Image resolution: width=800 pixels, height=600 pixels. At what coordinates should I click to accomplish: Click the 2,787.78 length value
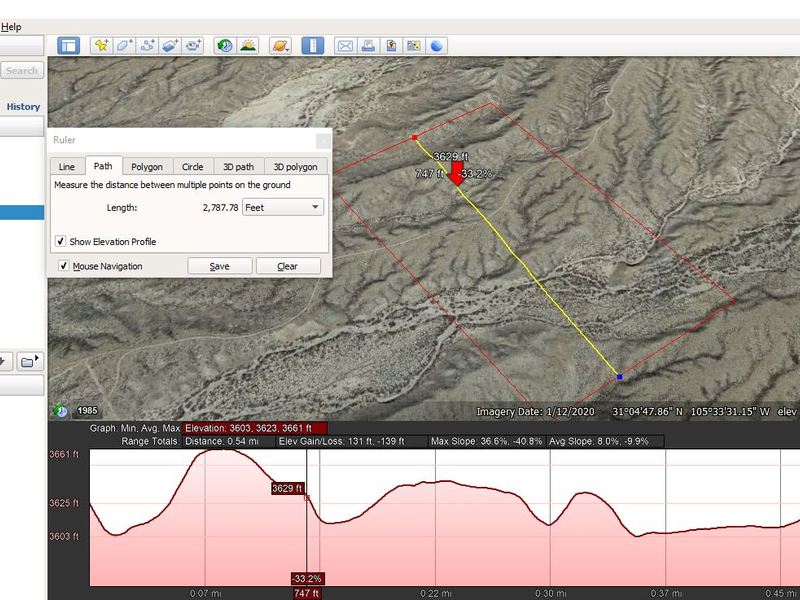(x=220, y=208)
